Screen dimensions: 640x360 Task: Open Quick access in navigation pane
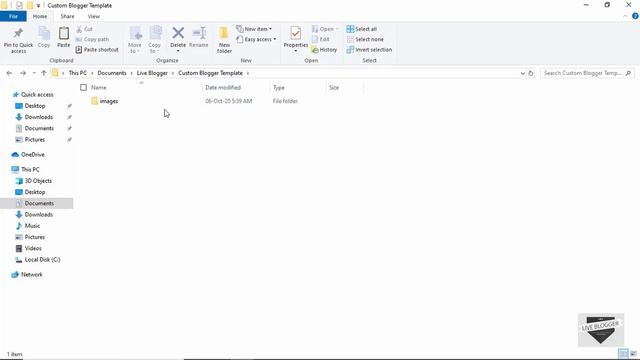point(37,94)
